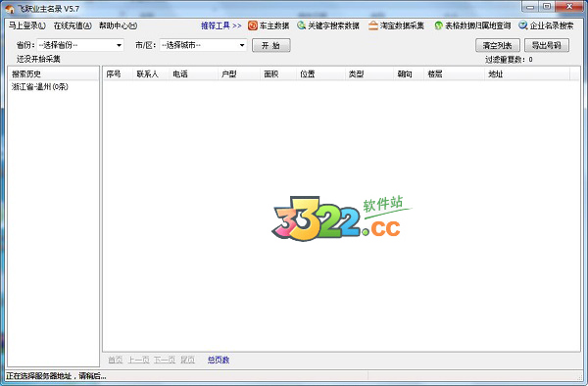
Task: Click the 楼层 column header
Action: [454, 73]
